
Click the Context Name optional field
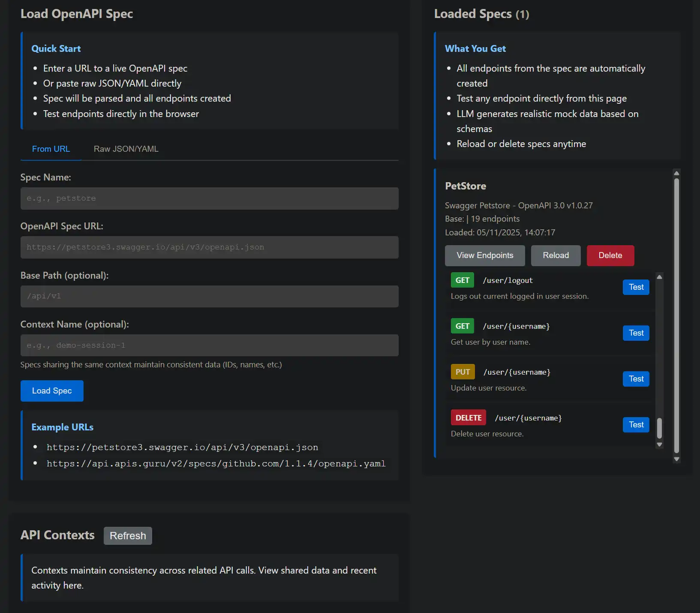pyautogui.click(x=209, y=345)
